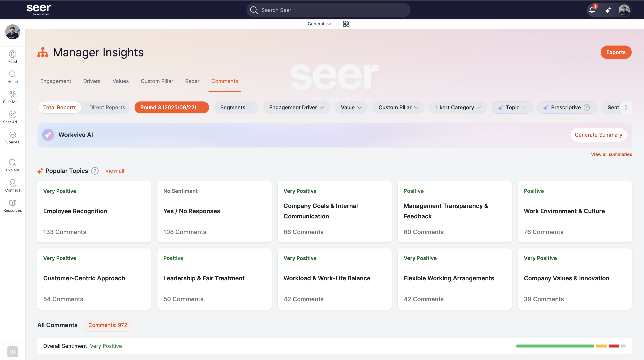Open the user profile avatar in top bar
This screenshot has height=360, width=644.
click(624, 10)
